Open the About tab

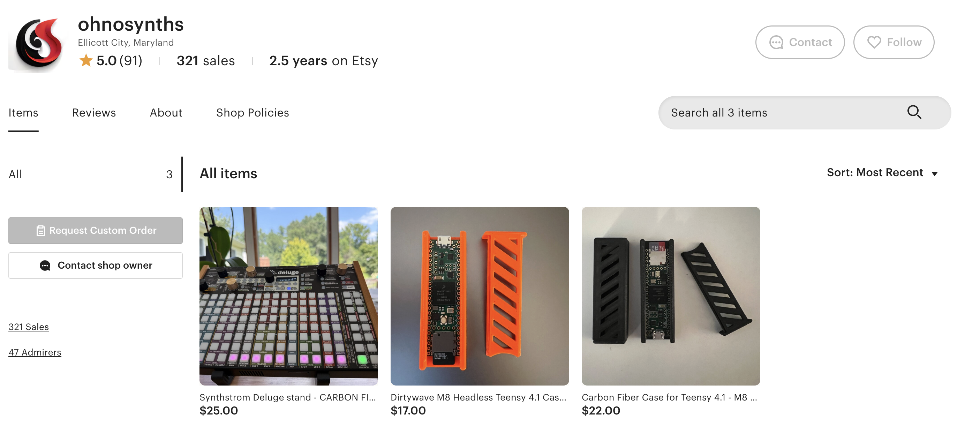[166, 113]
